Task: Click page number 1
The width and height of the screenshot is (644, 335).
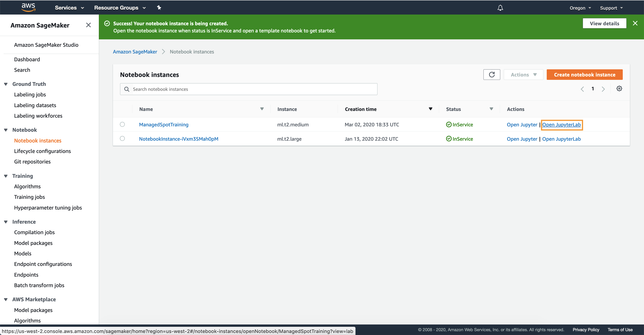Action: click(593, 89)
